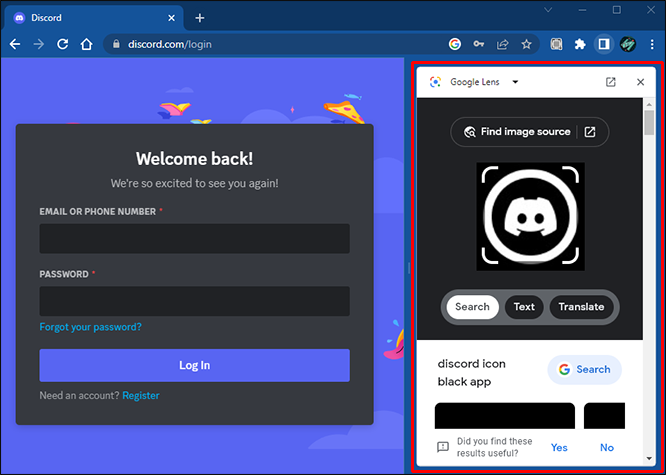This screenshot has height=475, width=666.
Task: Open the Forgot your password link
Action: [x=90, y=327]
